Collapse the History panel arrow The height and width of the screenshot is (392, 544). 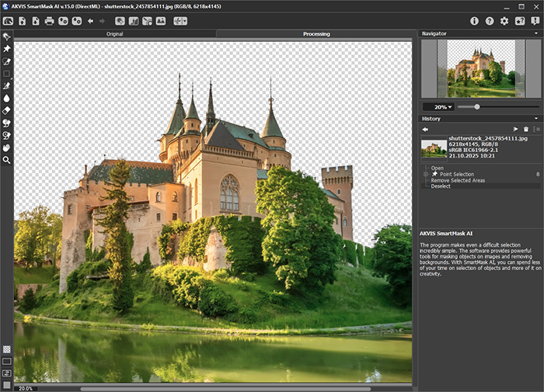535,119
